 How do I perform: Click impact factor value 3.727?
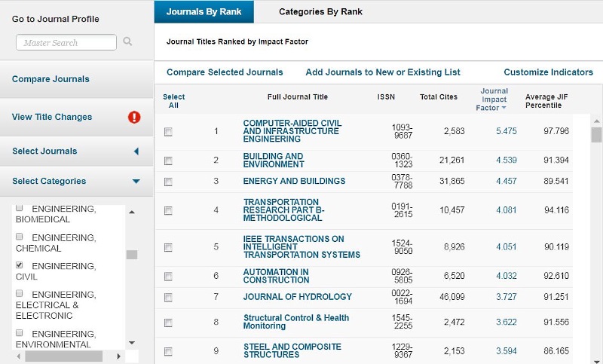pos(506,297)
